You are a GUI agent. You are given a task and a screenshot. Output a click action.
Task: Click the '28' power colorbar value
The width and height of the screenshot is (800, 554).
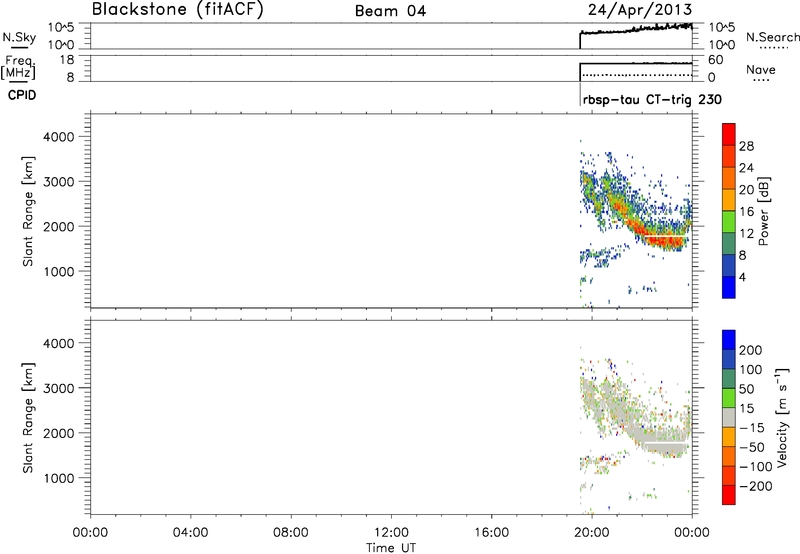[746, 146]
